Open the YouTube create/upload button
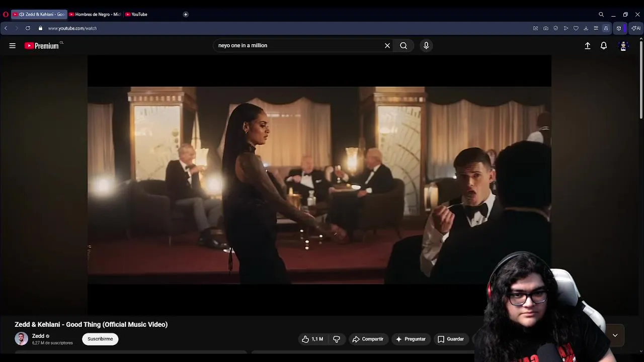Image resolution: width=644 pixels, height=362 pixels. click(588, 46)
